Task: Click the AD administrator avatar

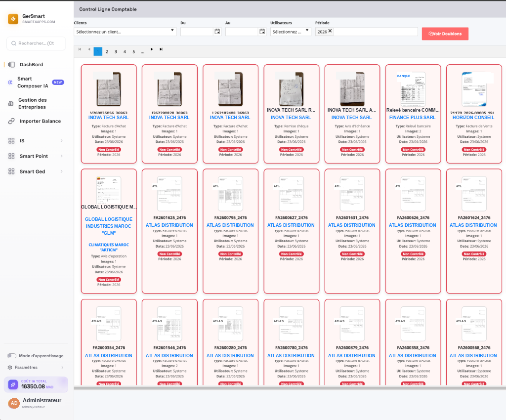Action: click(x=14, y=403)
